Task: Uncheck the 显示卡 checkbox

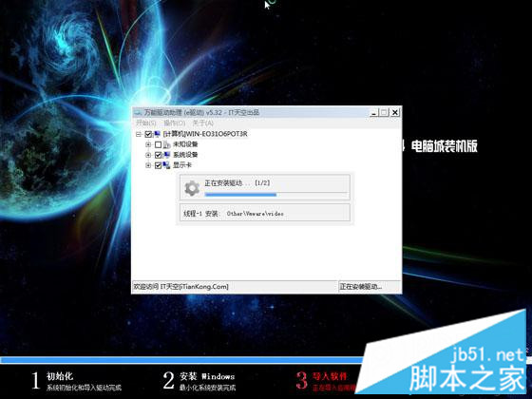Action: pyautogui.click(x=158, y=165)
